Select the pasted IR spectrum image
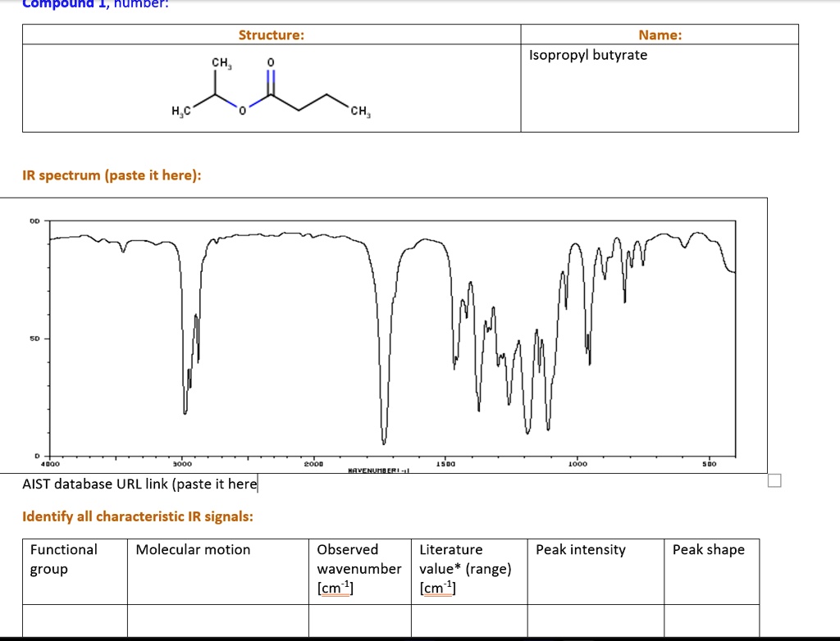840x641 pixels. click(386, 336)
